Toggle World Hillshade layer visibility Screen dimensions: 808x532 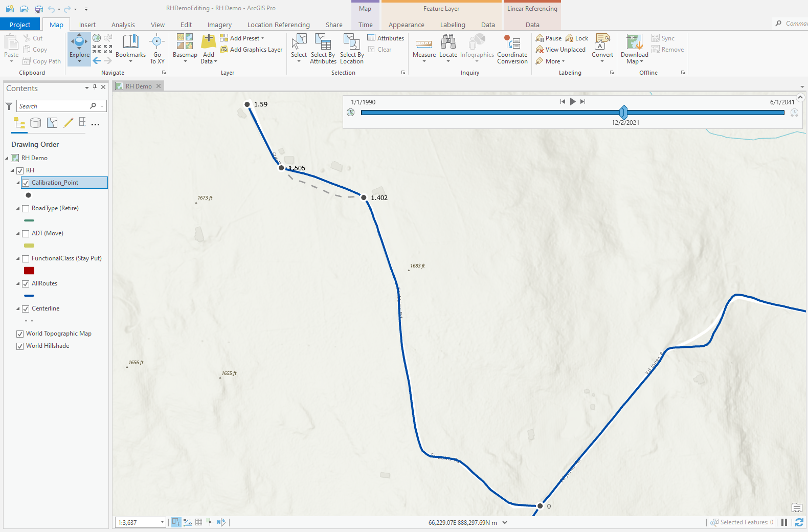point(20,346)
